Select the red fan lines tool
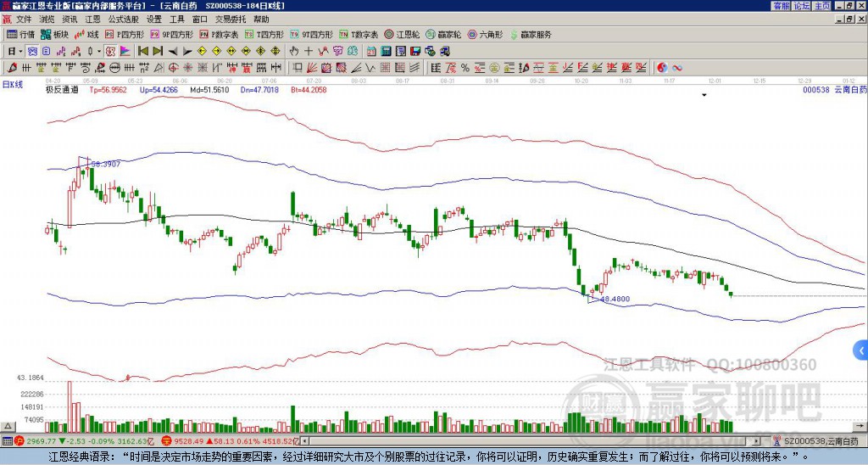Screen dimensions: 868x465 click(312, 68)
